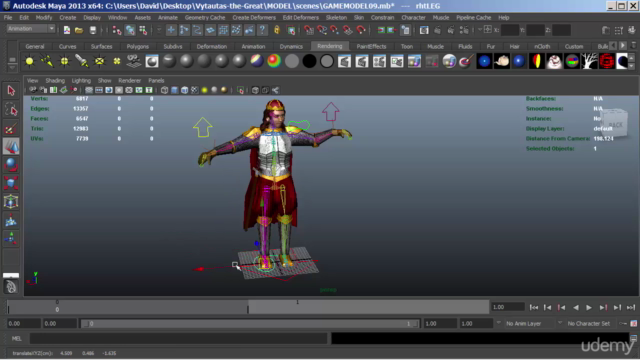
Task: Toggle wireframe on shaded mode
Action: 184,90
